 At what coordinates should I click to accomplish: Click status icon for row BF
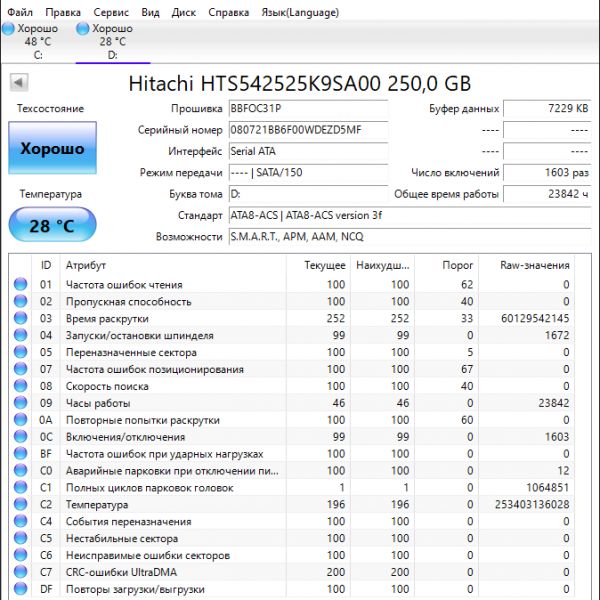(x=20, y=453)
